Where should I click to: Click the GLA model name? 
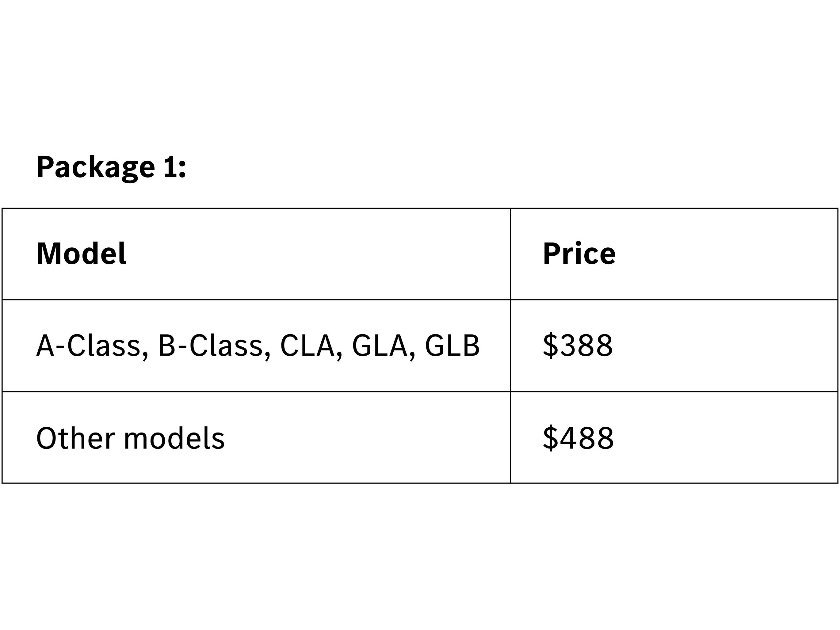[379, 346]
